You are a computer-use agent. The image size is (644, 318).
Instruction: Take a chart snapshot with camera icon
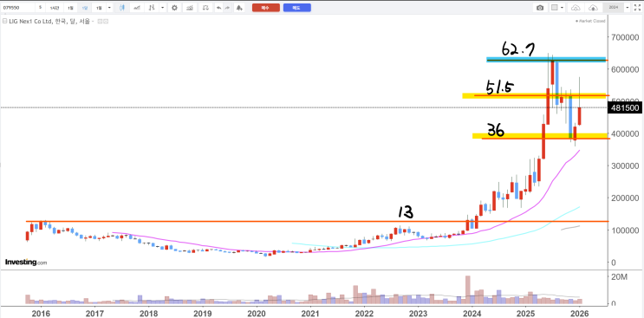(x=540, y=8)
